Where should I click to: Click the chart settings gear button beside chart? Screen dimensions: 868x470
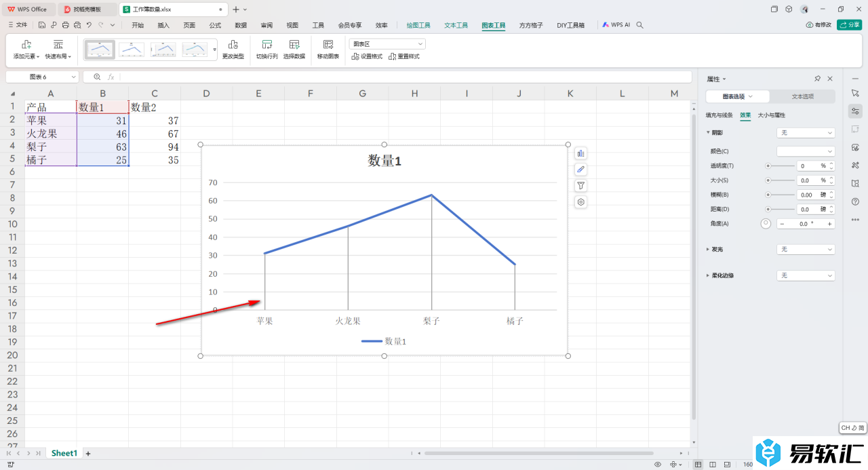tap(581, 202)
